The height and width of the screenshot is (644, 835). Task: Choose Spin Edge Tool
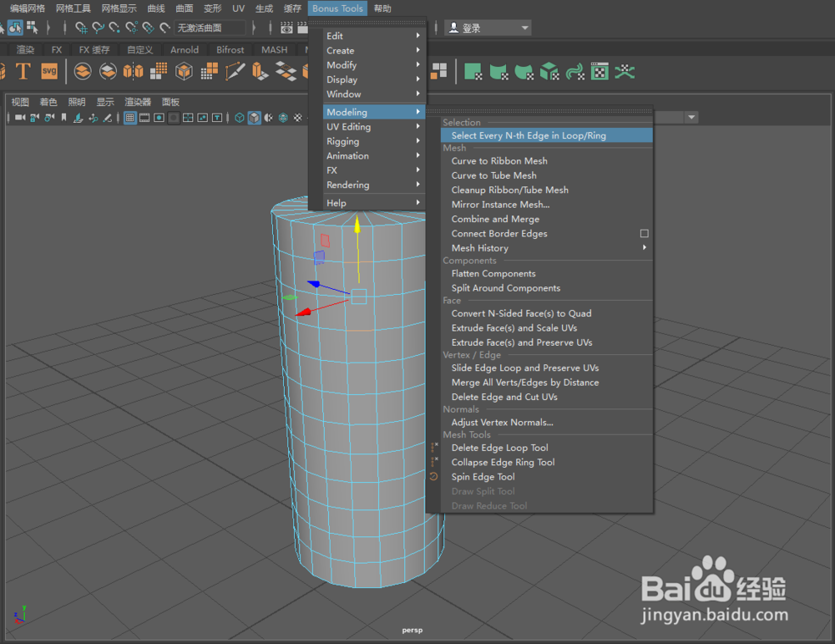[547, 477]
